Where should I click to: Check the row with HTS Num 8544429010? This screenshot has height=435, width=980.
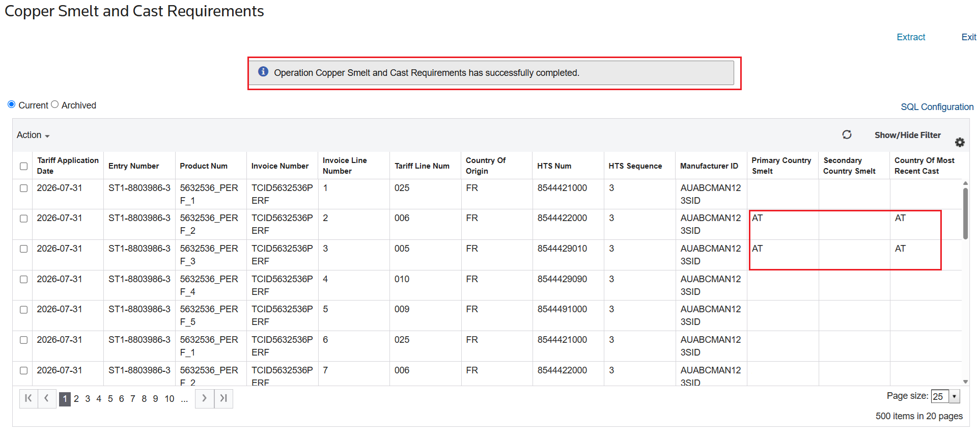coord(23,249)
